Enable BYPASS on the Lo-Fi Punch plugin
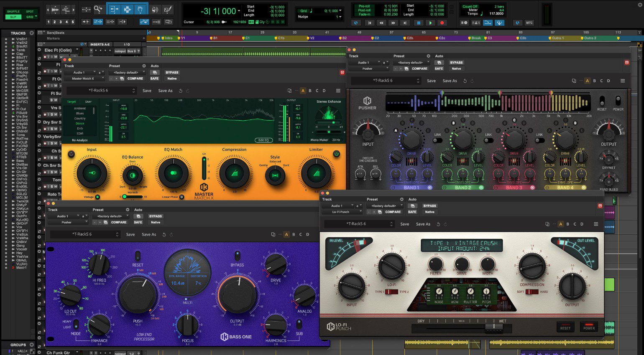The height and width of the screenshot is (355, 644). [x=429, y=205]
